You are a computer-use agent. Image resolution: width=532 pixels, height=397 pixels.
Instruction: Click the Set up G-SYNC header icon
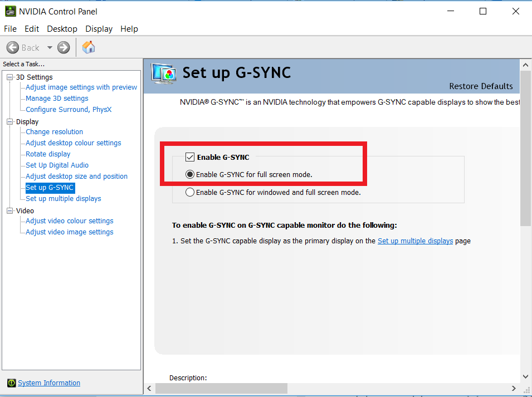(x=164, y=73)
